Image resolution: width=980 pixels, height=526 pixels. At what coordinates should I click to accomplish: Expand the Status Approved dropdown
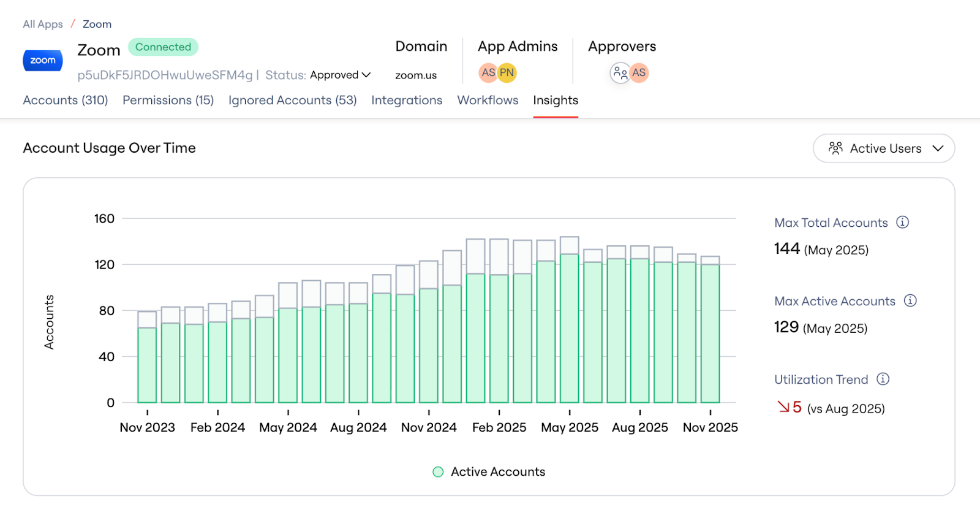(x=340, y=75)
